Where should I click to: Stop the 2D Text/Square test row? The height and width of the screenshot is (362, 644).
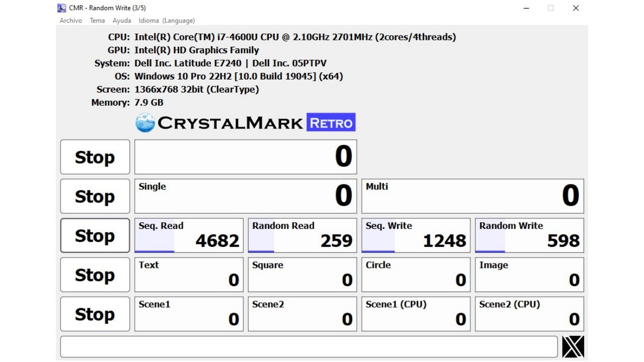pos(95,275)
